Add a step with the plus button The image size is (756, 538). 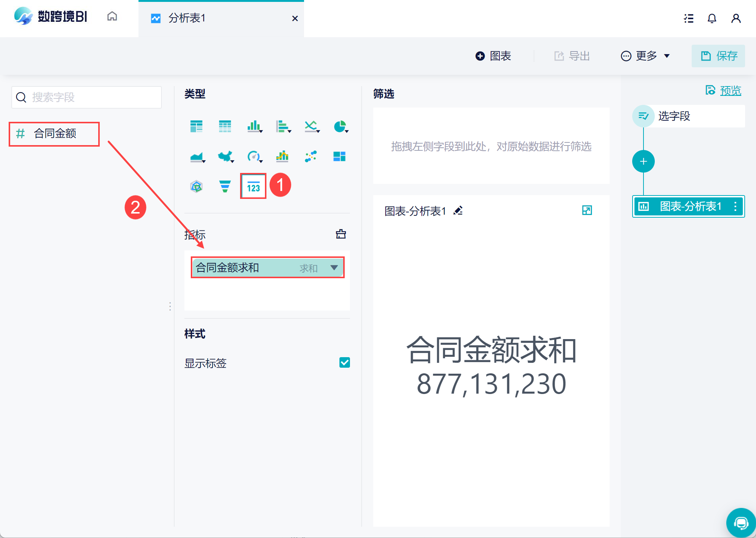[x=643, y=161]
